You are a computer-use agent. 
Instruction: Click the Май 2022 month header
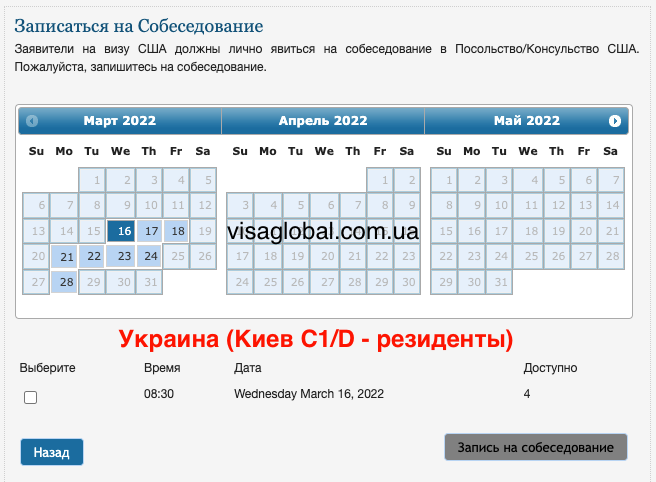[x=527, y=121]
